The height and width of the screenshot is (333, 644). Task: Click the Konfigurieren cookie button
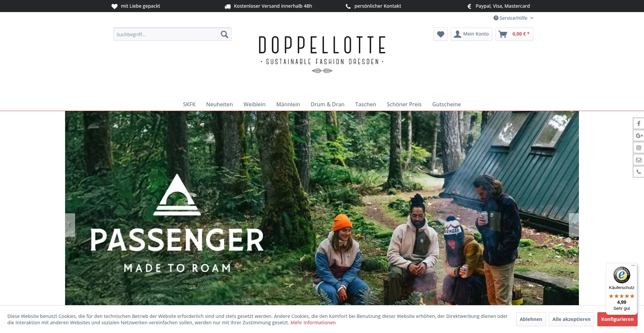617,319
